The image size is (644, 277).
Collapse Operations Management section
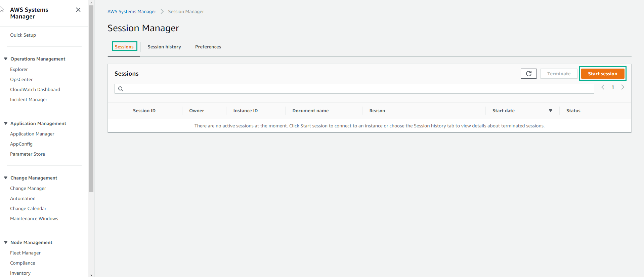click(x=6, y=59)
